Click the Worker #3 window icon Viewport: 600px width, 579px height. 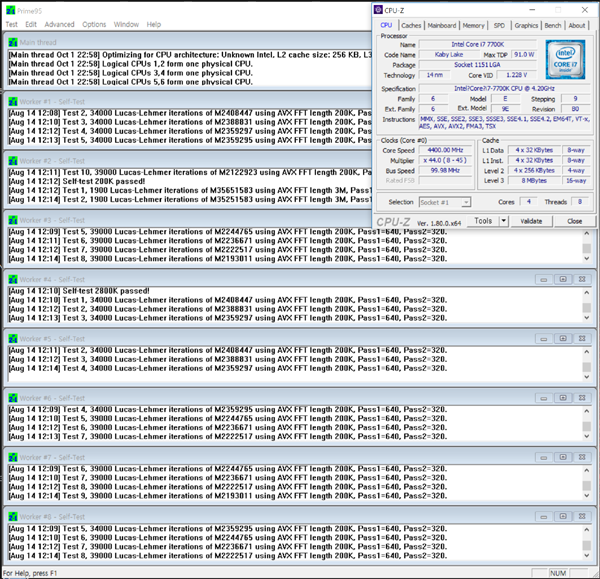(13, 220)
